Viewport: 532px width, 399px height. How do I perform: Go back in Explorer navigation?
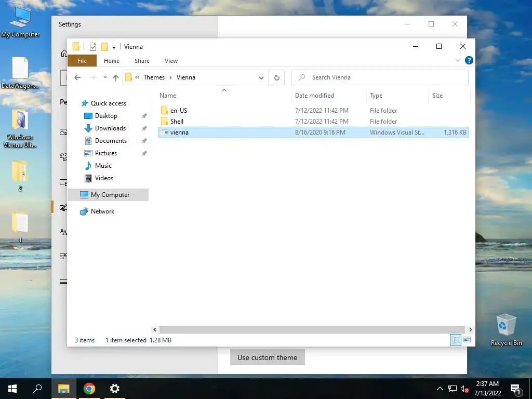pyautogui.click(x=77, y=77)
